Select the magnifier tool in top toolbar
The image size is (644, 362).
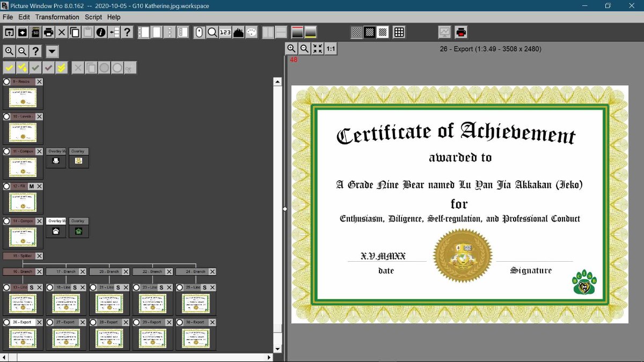213,32
